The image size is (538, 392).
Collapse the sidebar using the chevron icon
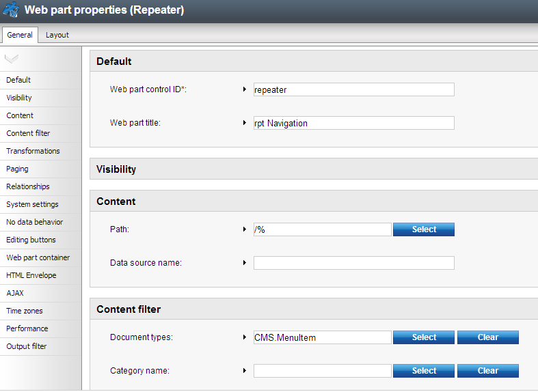tap(12, 59)
